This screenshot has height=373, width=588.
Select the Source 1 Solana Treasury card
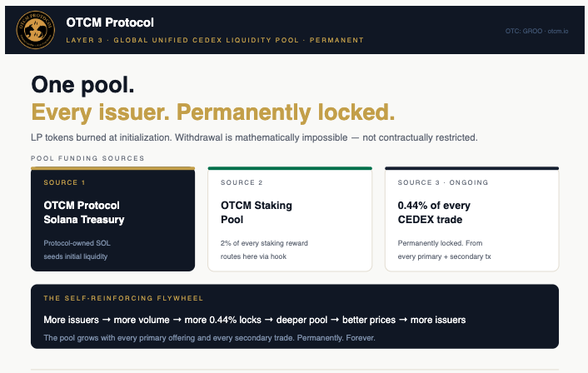tap(112, 220)
